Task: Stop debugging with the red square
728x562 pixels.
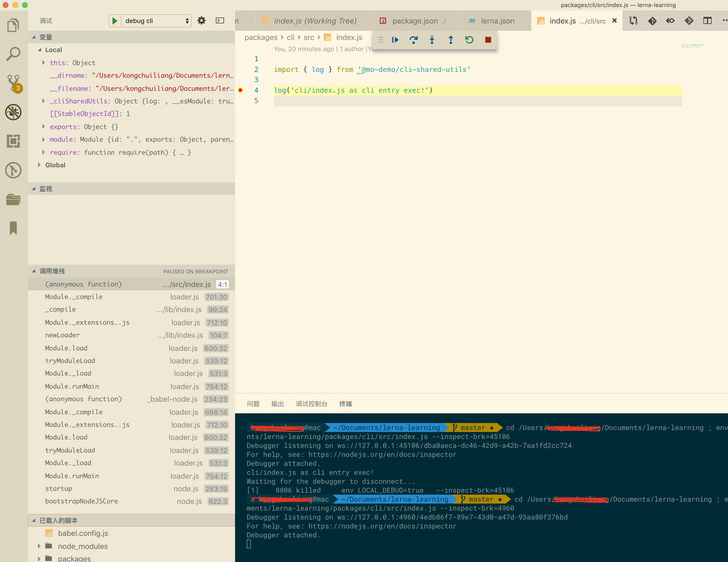Action: point(488,40)
